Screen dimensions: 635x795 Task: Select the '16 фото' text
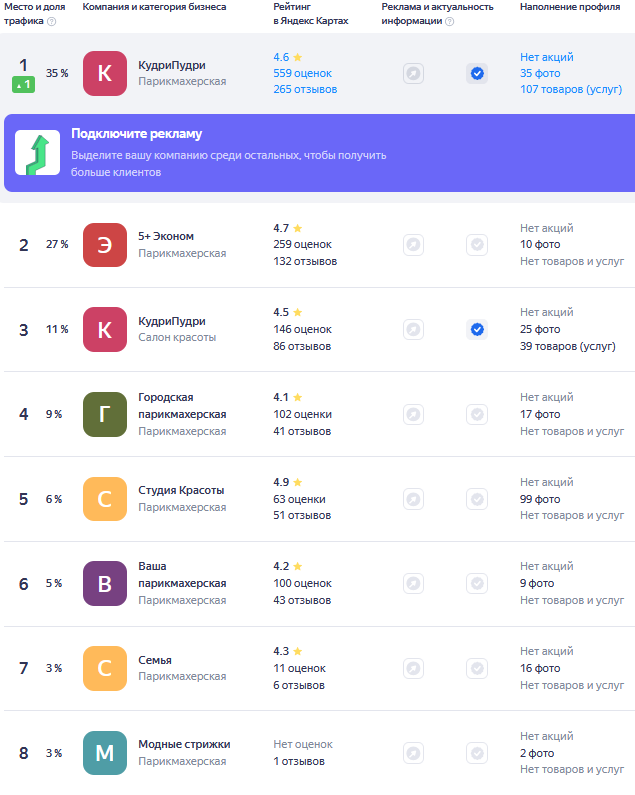point(540,668)
